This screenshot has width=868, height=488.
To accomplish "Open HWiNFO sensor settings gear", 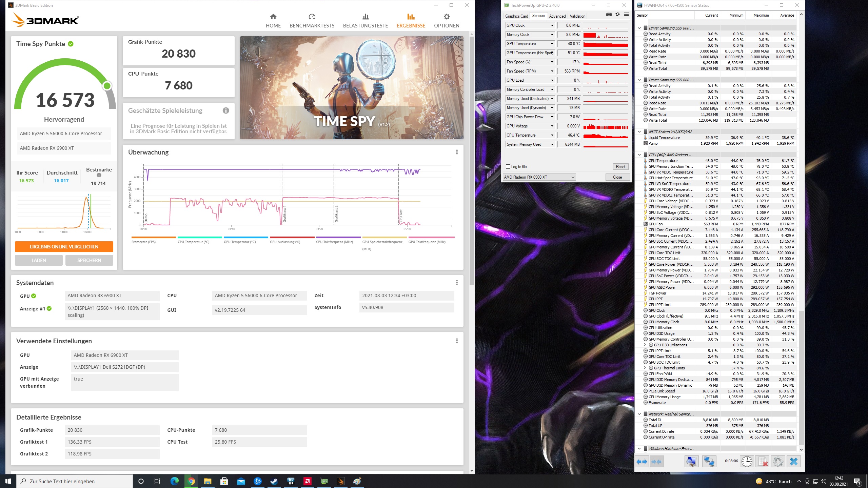I will [778, 461].
